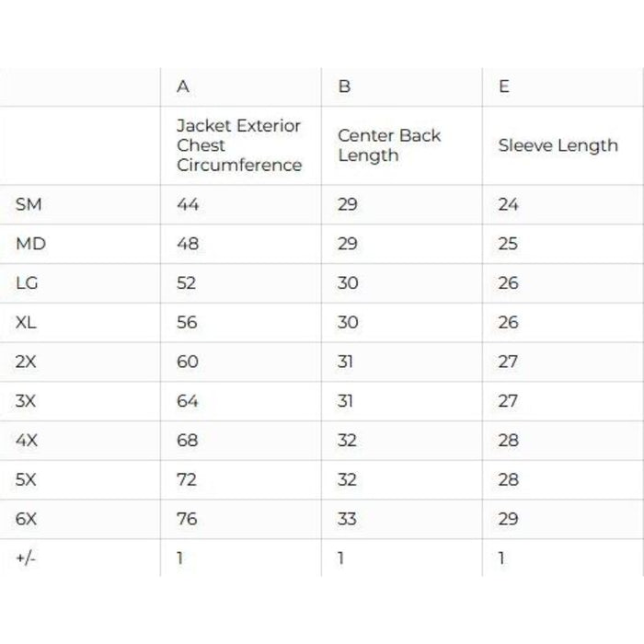Click the 2X size row label

coord(27,362)
